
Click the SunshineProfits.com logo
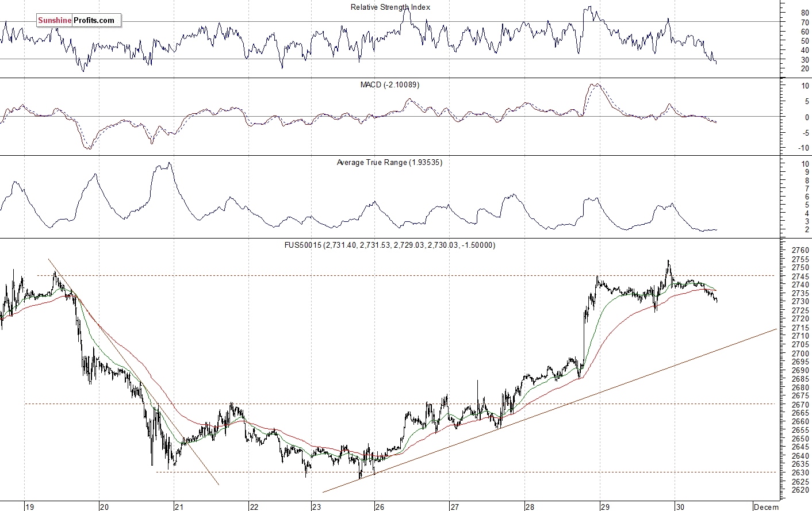78,20
